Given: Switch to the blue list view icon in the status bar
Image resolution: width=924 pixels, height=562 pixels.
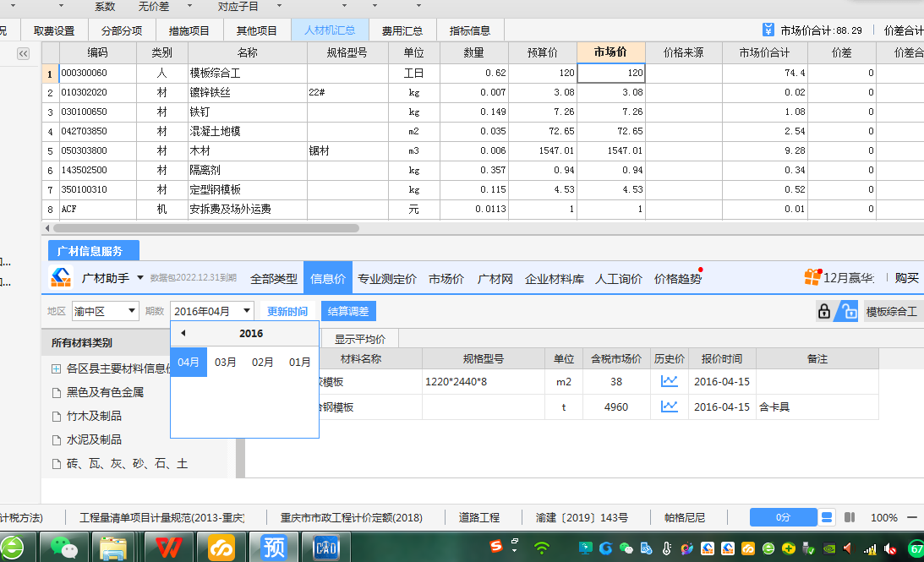Looking at the screenshot, I should (826, 517).
